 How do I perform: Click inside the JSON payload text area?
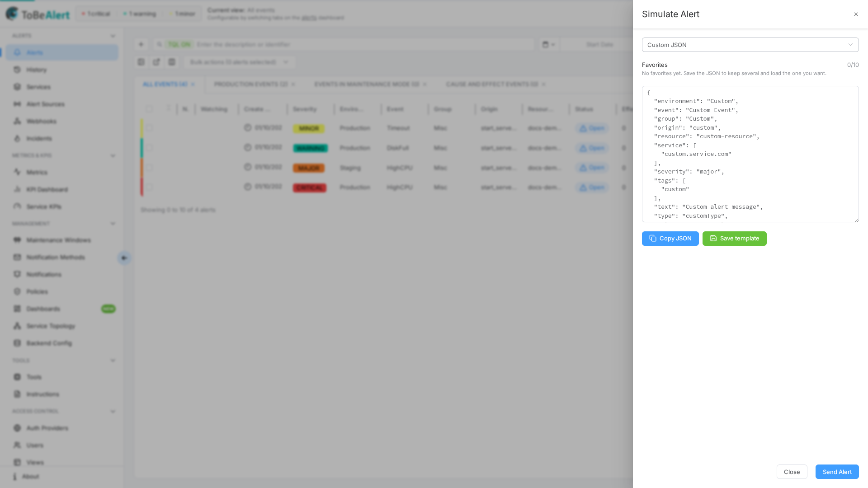tap(750, 154)
